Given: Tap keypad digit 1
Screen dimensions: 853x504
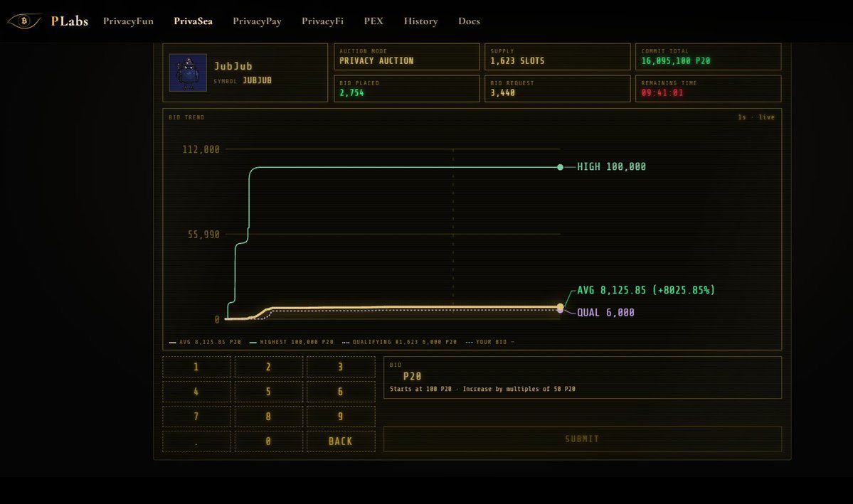Looking at the screenshot, I should 196,367.
